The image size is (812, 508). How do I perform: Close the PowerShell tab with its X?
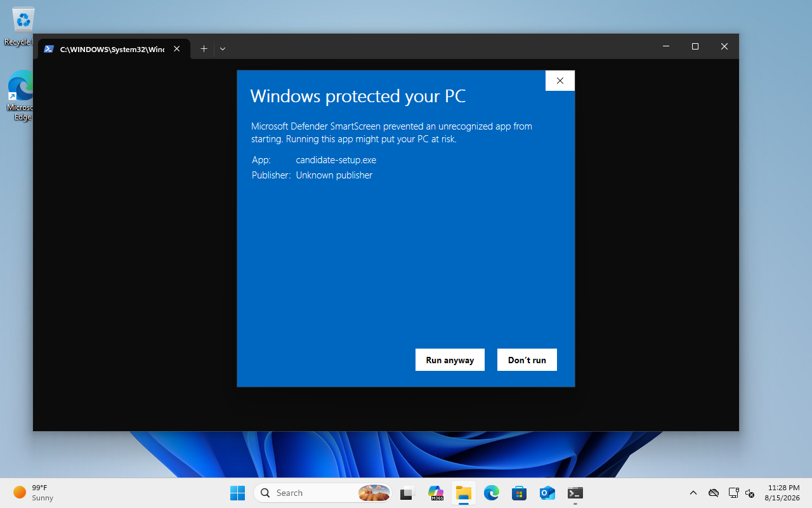tap(177, 49)
